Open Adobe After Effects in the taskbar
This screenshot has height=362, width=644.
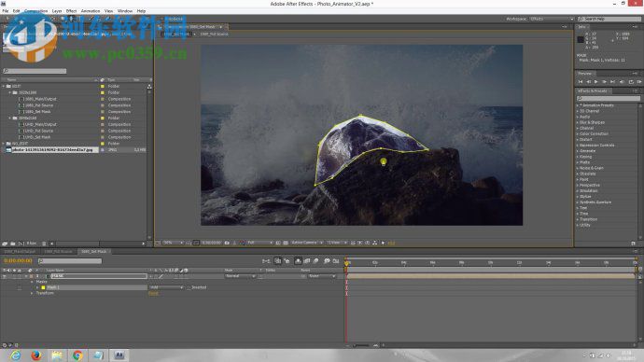pos(119,355)
